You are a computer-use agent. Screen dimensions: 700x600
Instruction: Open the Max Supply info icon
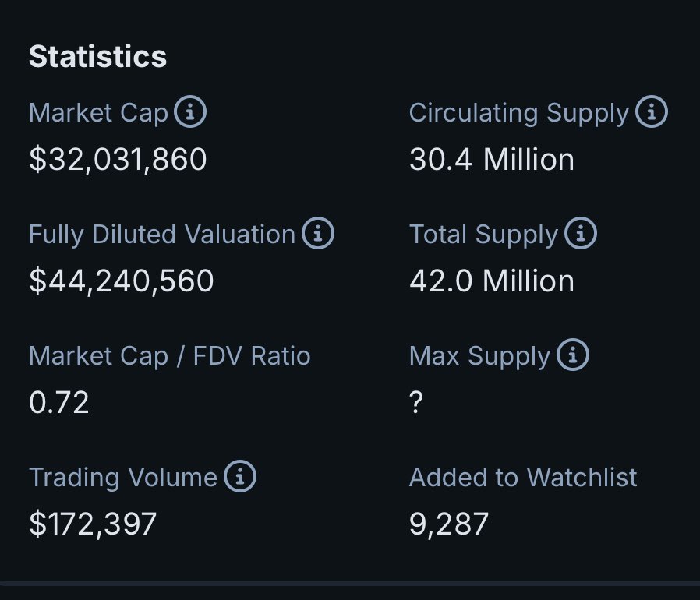click(x=573, y=355)
